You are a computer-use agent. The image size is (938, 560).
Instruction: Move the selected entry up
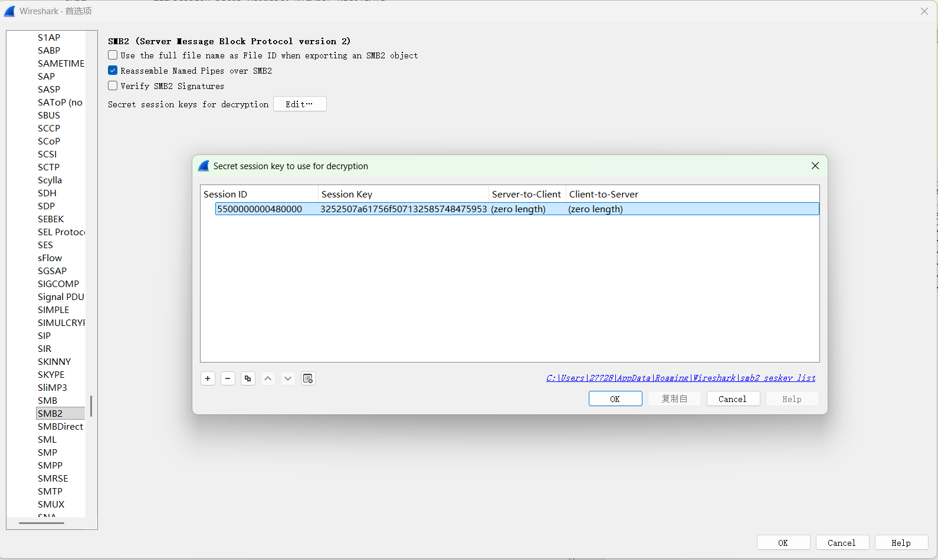pyautogui.click(x=268, y=378)
